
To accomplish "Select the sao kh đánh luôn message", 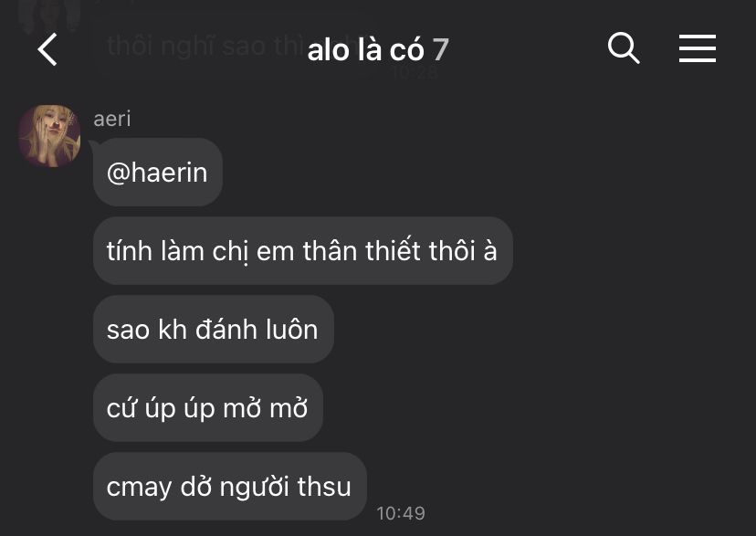I will coord(213,330).
